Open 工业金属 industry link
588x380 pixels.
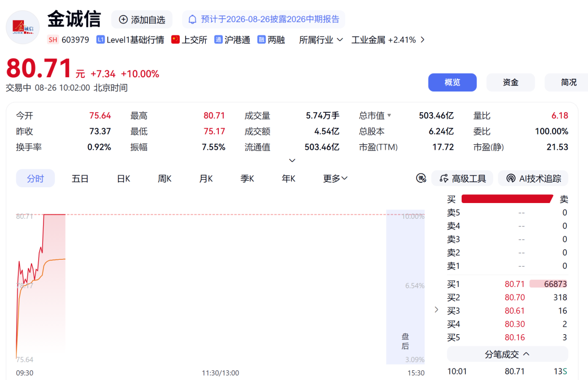[x=383, y=40]
